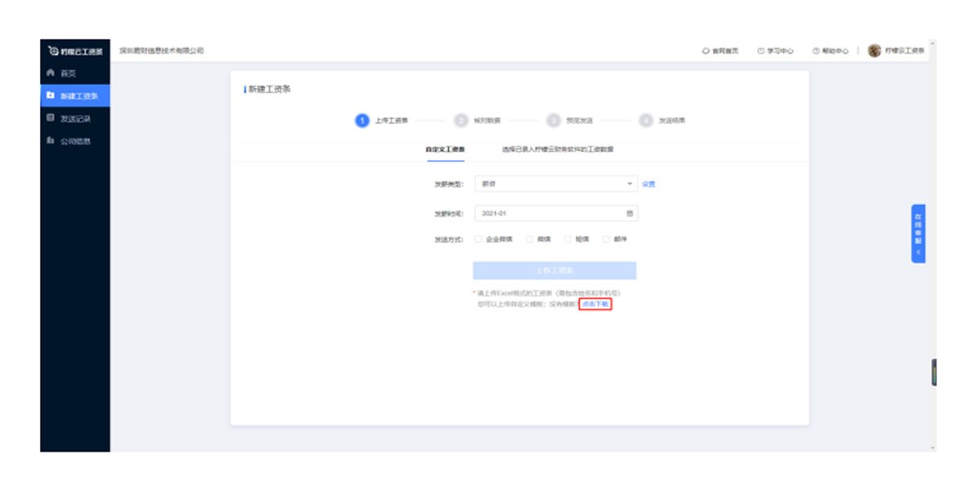Click step 2 核对数据 indicator
980x490 pixels.
478,121
